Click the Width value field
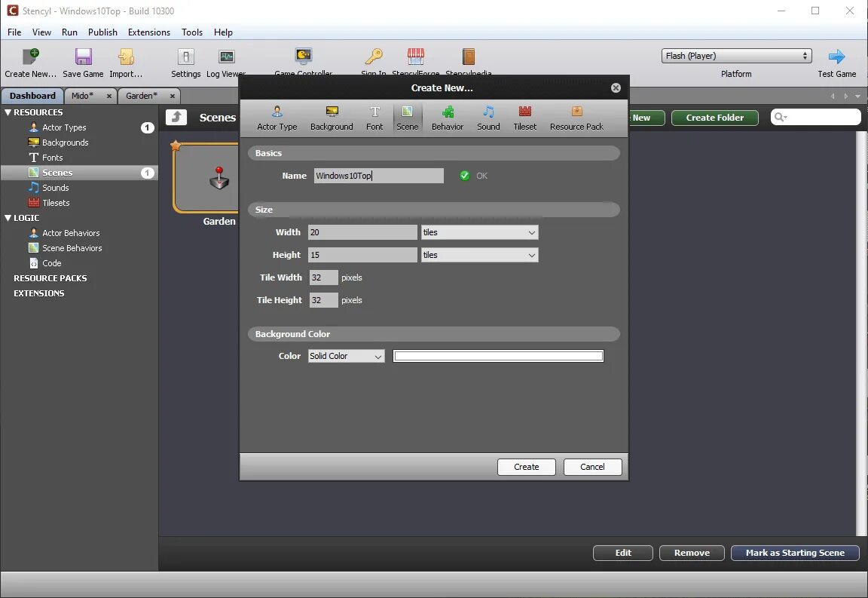The height and width of the screenshot is (598, 868). coord(362,232)
